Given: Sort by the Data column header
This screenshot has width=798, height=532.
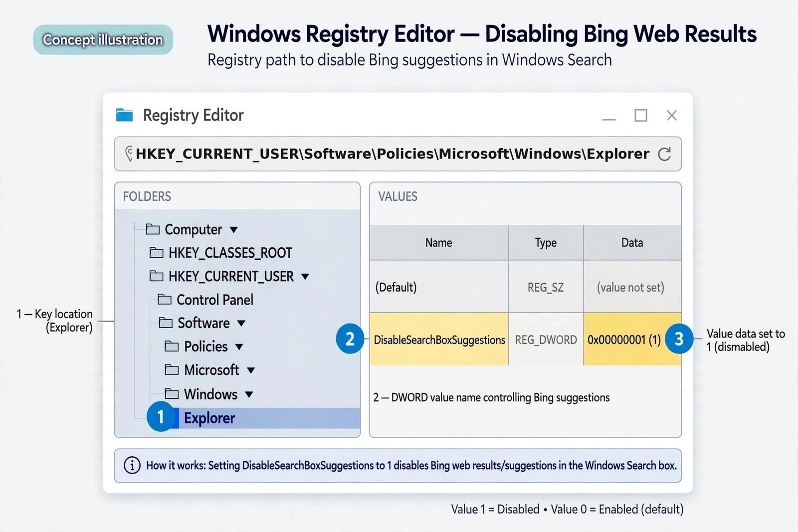Looking at the screenshot, I should (632, 243).
